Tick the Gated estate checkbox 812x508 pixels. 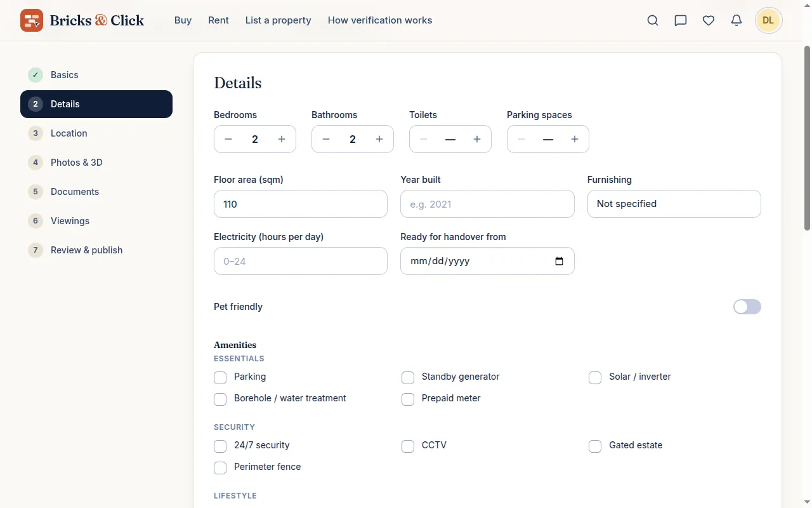pyautogui.click(x=595, y=446)
